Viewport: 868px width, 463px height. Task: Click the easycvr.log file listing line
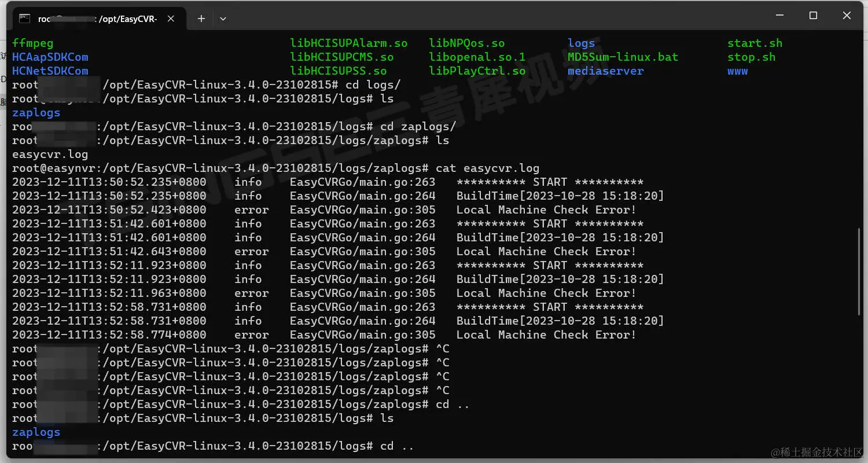pos(50,155)
